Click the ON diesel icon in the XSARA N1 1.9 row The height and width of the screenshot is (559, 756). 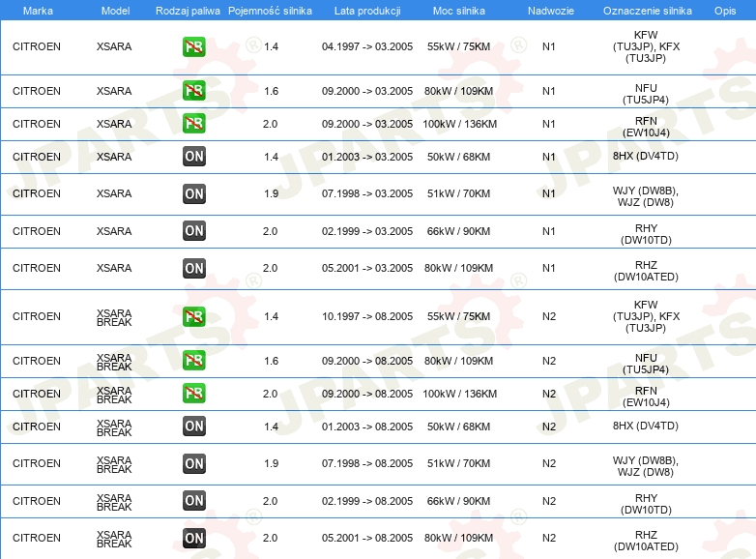pos(193,193)
